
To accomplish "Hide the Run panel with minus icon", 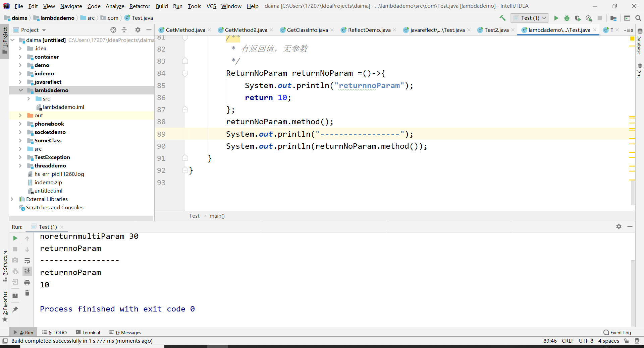I will [x=630, y=226].
